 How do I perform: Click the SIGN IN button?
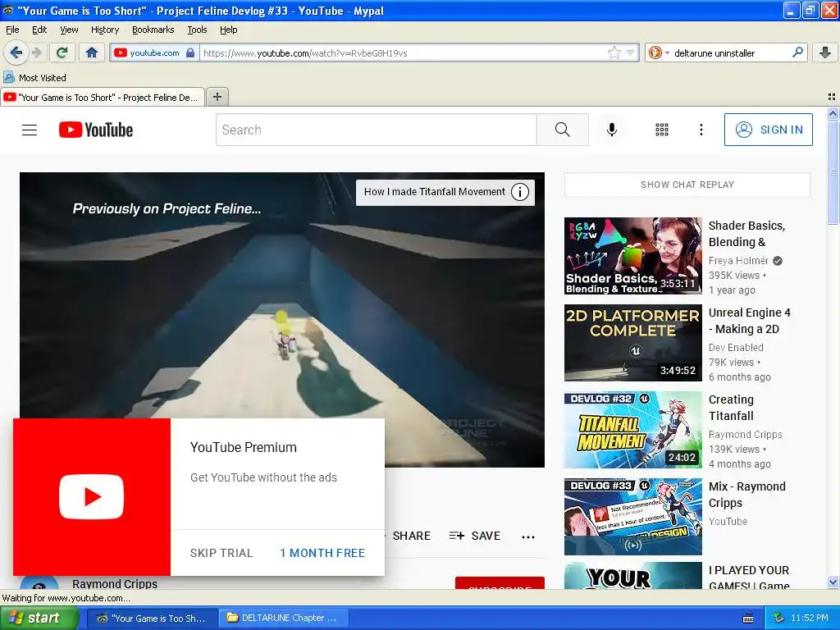tap(768, 130)
